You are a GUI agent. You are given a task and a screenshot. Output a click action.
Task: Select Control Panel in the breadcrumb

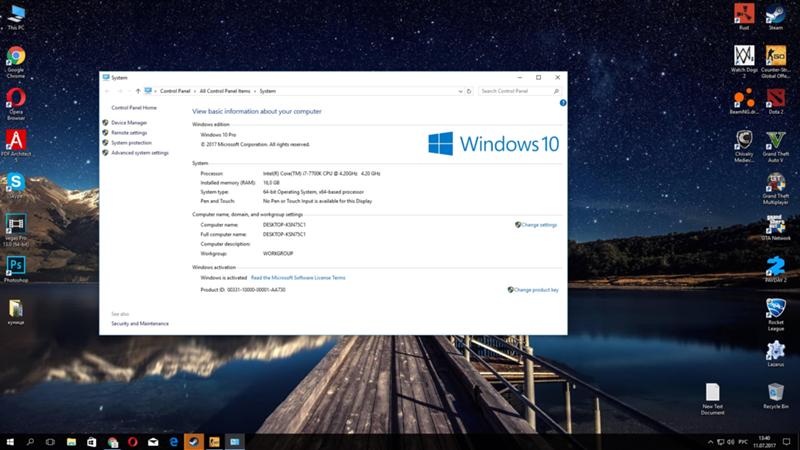pos(174,91)
